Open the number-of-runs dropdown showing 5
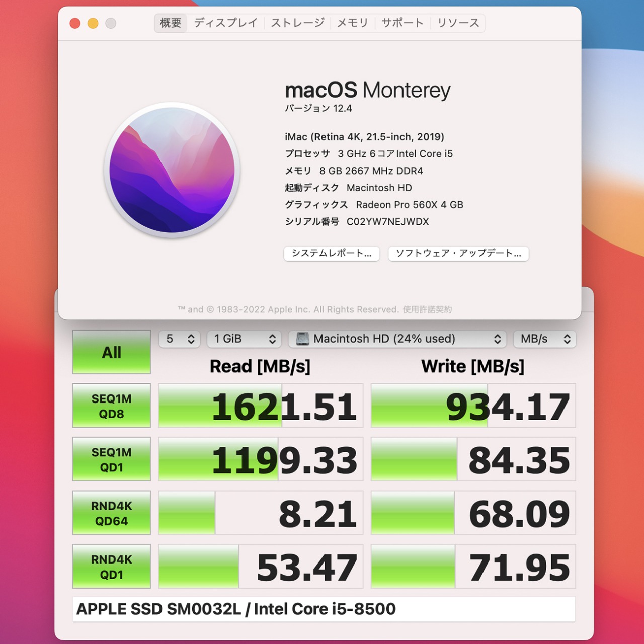The image size is (644, 644). [x=179, y=339]
